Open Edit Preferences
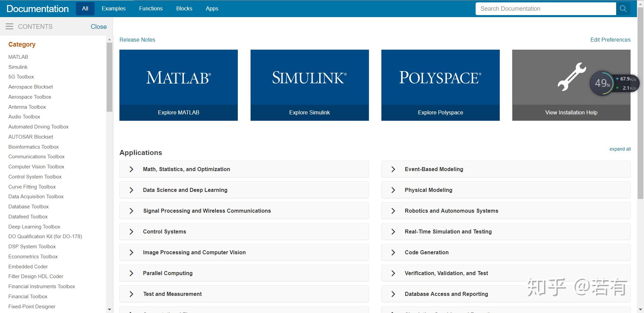The width and height of the screenshot is (644, 313). click(x=610, y=40)
